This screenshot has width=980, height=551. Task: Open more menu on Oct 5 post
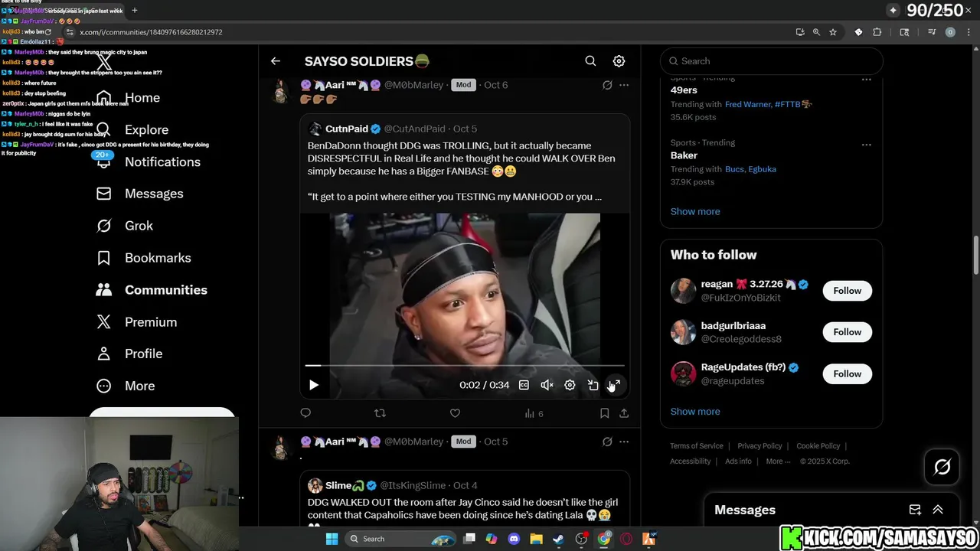[624, 442]
